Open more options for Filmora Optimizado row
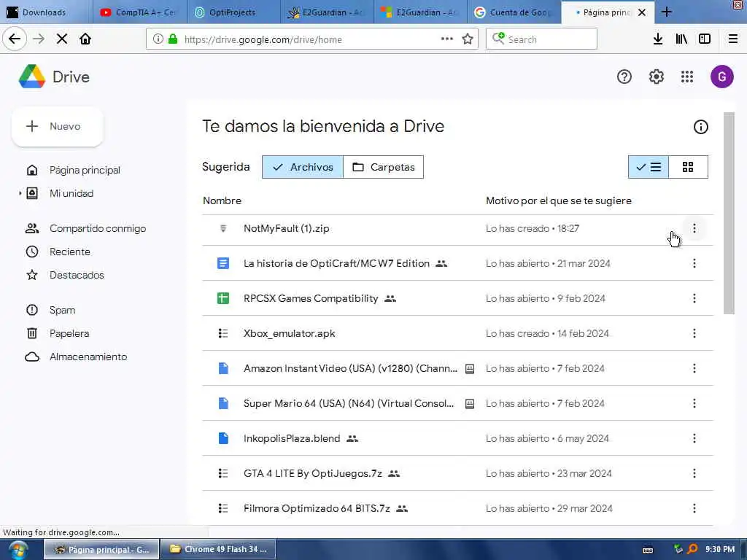The image size is (747, 560). coord(694,508)
